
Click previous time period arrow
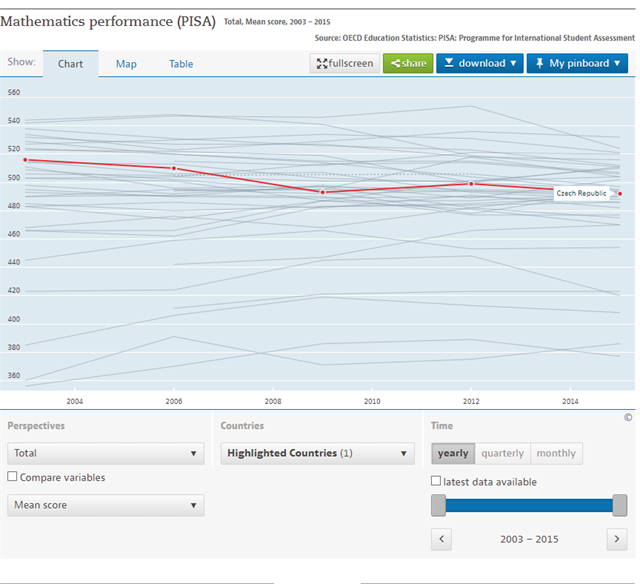point(442,539)
